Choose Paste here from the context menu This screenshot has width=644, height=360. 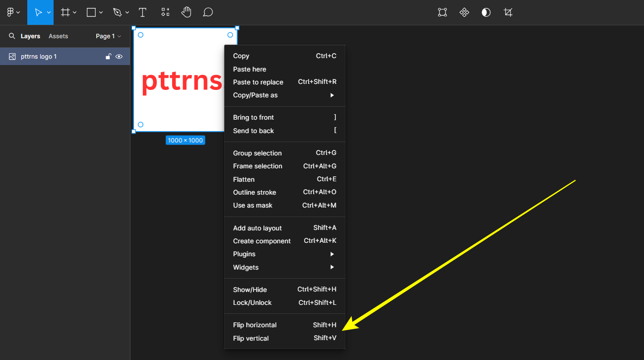[285, 69]
